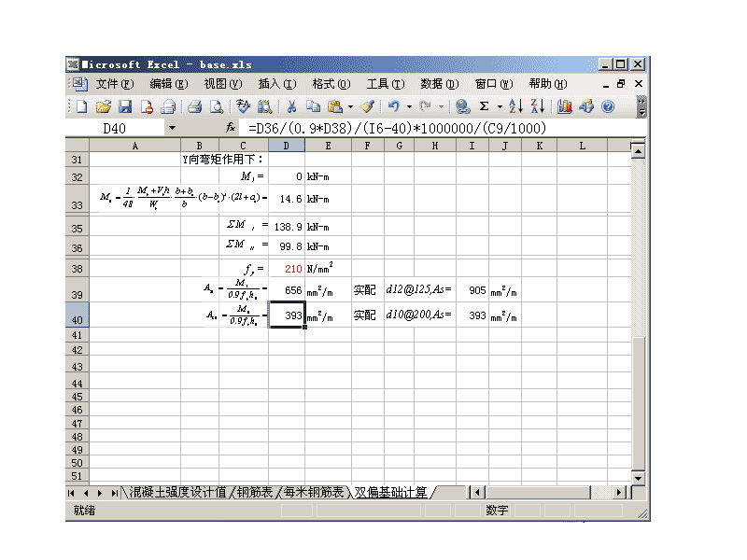Image resolution: width=747 pixels, height=560 pixels.
Task: Click the Drawing toolbar icon
Action: [586, 106]
